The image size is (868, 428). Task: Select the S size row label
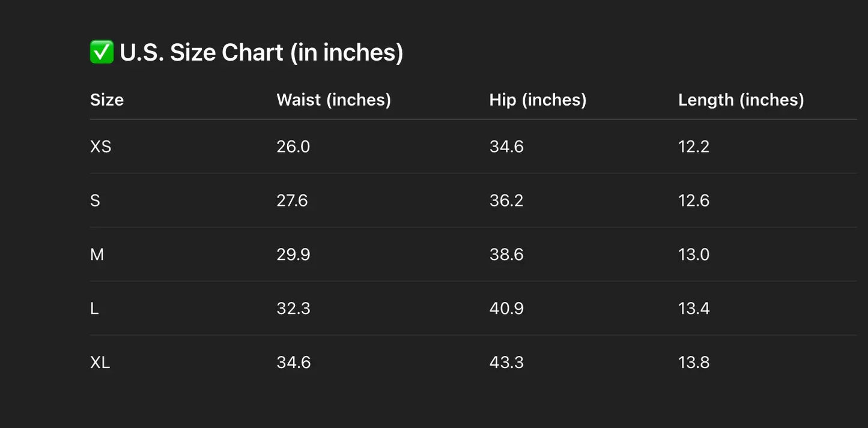(95, 200)
